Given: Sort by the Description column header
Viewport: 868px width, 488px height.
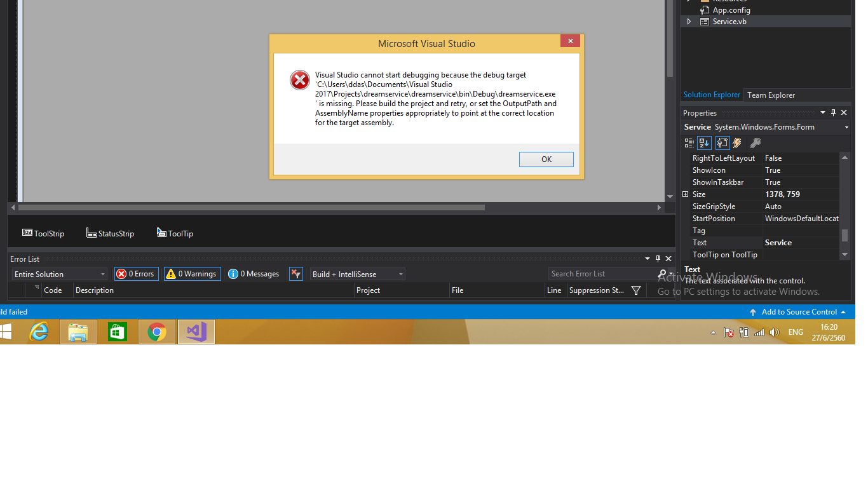Looking at the screenshot, I should pos(214,290).
